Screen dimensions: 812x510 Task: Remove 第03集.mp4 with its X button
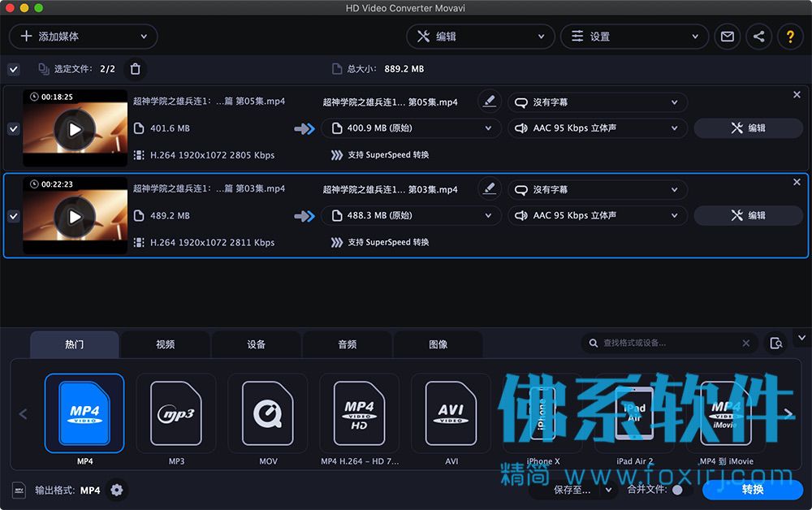[797, 182]
